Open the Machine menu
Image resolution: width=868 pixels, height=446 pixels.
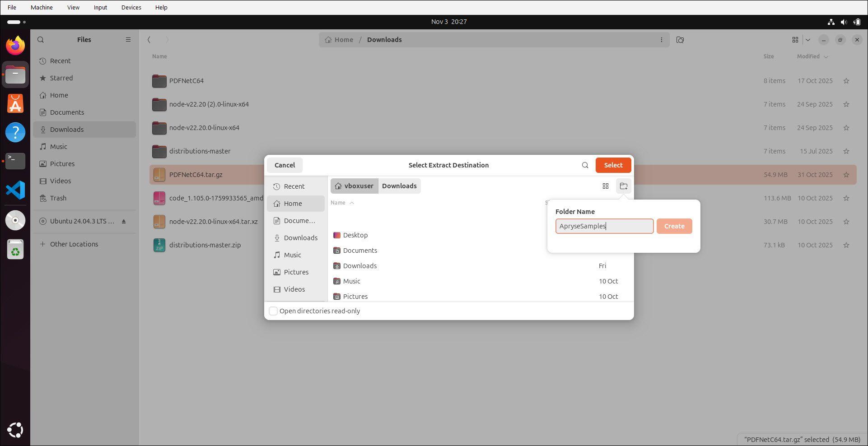(x=42, y=7)
